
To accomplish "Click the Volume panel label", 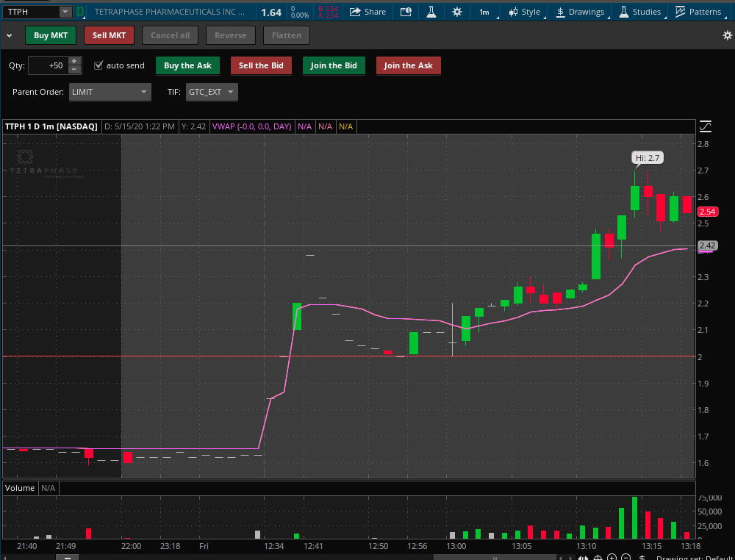I will tap(20, 488).
